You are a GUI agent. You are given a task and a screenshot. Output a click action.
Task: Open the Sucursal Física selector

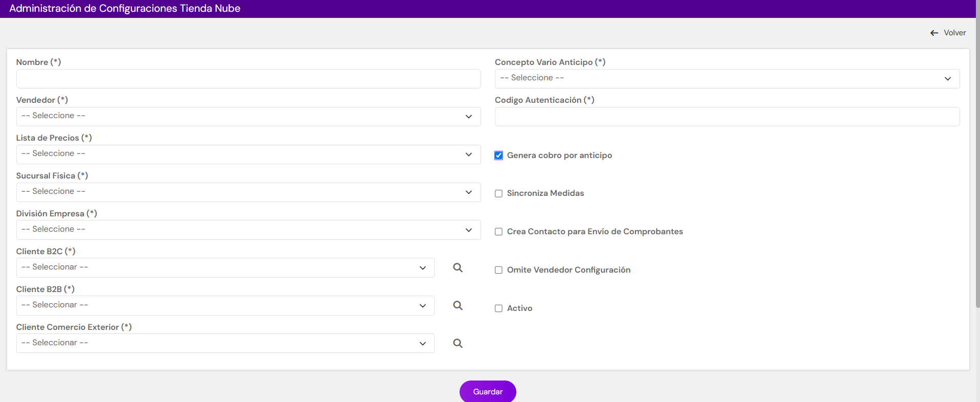click(x=248, y=192)
